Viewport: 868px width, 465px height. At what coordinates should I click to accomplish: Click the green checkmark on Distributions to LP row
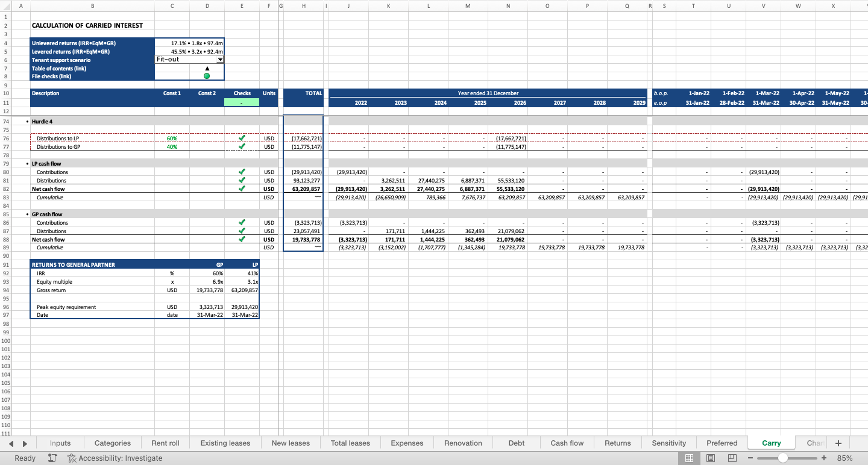pyautogui.click(x=242, y=139)
